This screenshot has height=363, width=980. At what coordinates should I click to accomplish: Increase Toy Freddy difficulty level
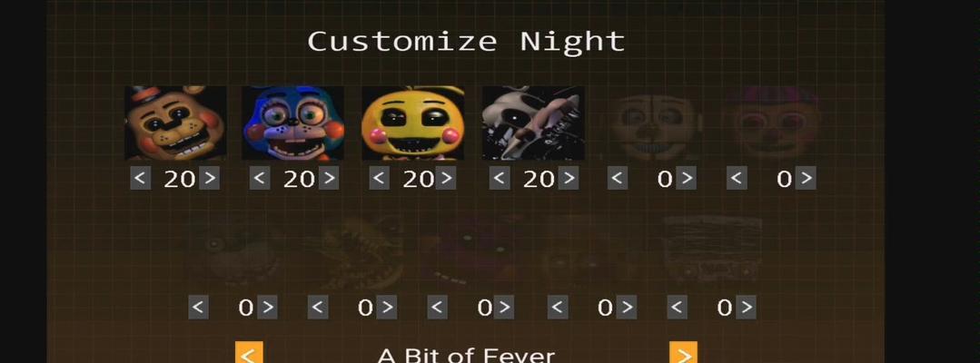tap(210, 179)
